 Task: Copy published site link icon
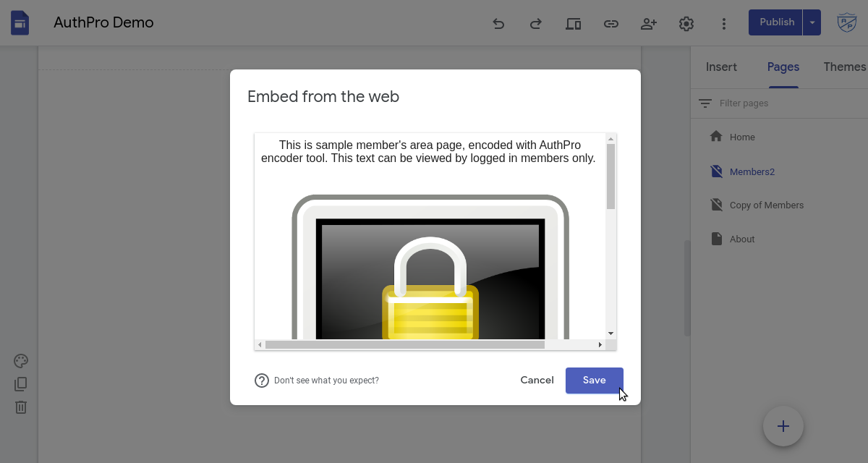(x=611, y=23)
